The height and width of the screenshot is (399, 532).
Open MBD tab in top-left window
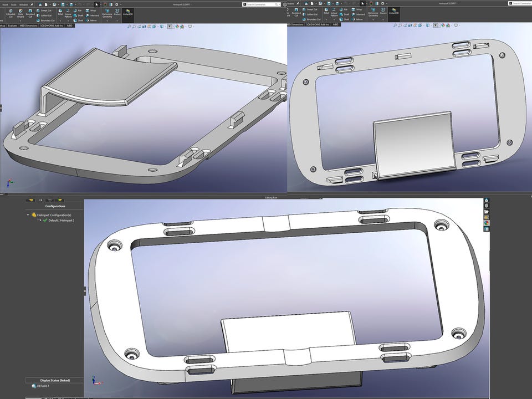pos(70,25)
